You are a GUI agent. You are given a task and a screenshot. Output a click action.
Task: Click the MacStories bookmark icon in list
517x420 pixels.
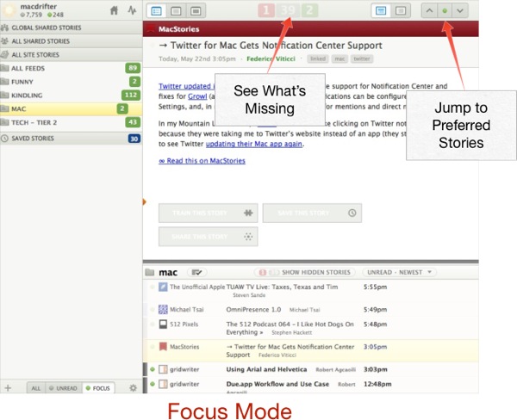click(x=163, y=347)
